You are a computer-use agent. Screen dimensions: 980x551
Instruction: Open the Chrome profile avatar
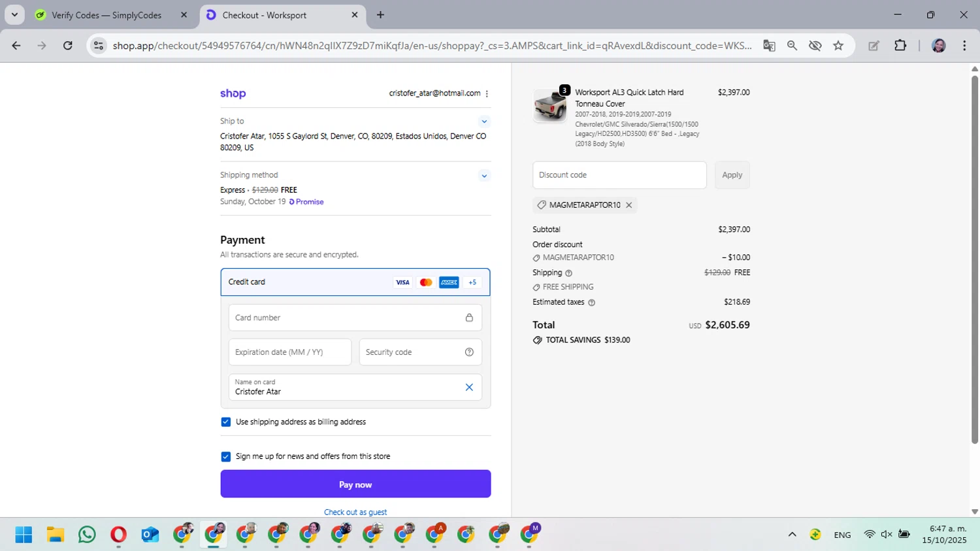(x=939, y=46)
